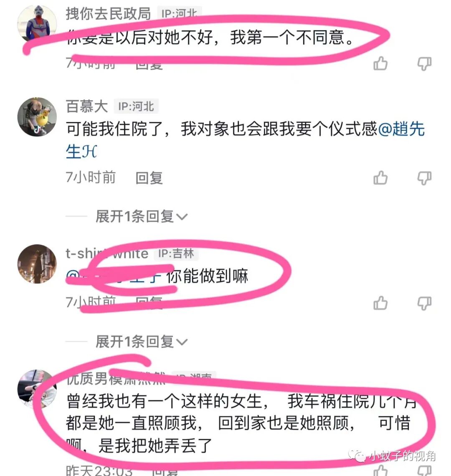The image size is (451, 476).
Task: Dislike the 拽你去民政局 comment
Action: coord(424,64)
